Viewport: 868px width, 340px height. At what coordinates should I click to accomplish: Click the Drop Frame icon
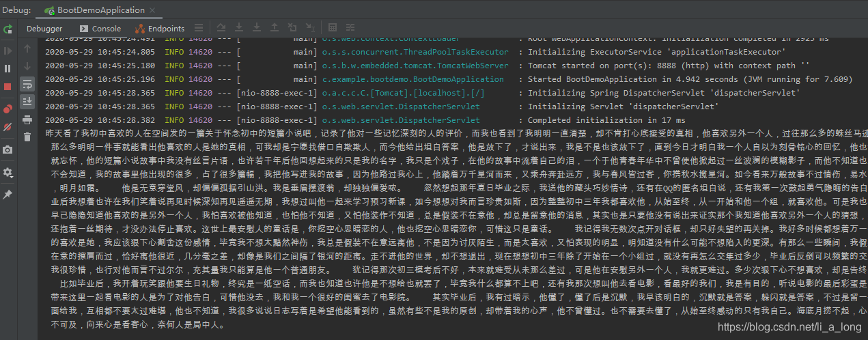292,29
